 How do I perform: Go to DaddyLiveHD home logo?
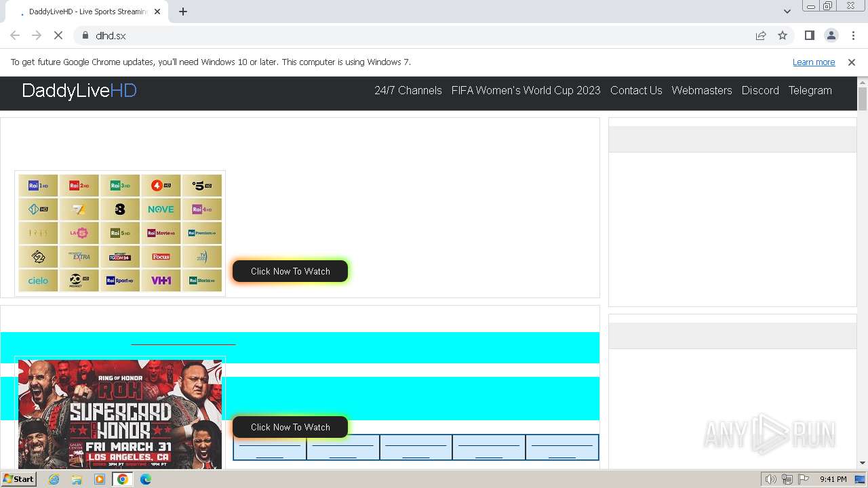79,91
